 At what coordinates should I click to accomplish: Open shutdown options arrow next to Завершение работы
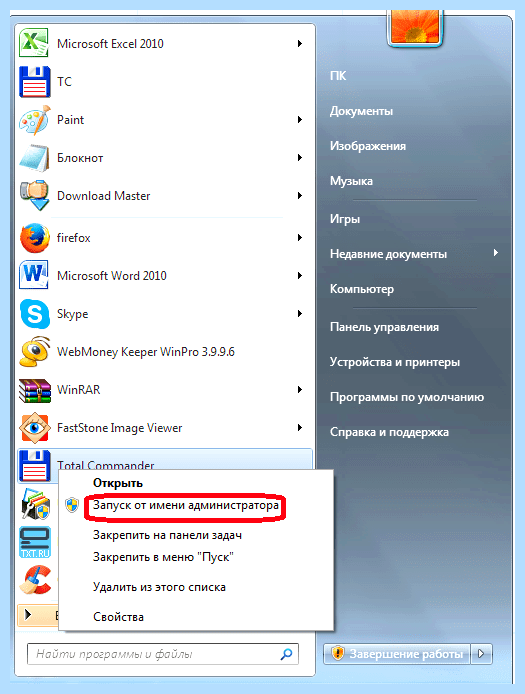(482, 653)
